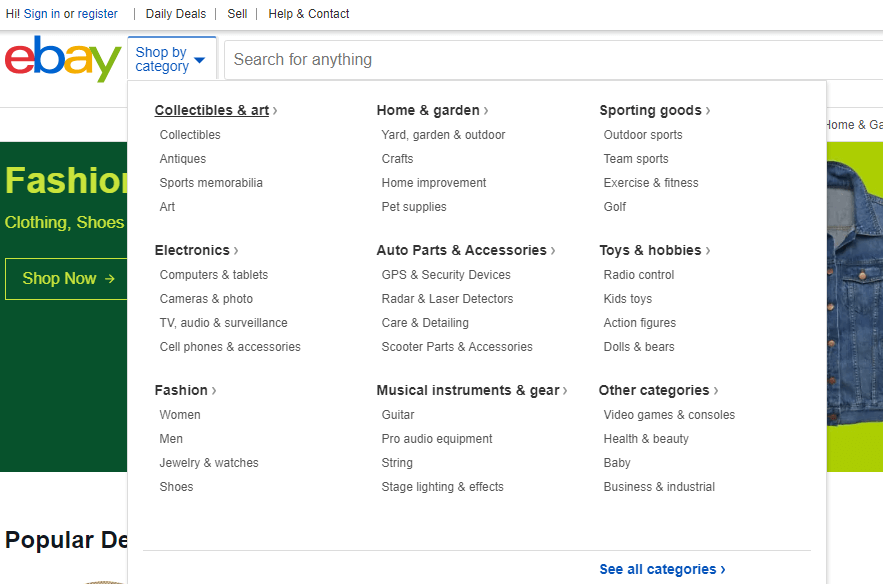
Task: Select the String subcategory
Action: click(x=397, y=463)
